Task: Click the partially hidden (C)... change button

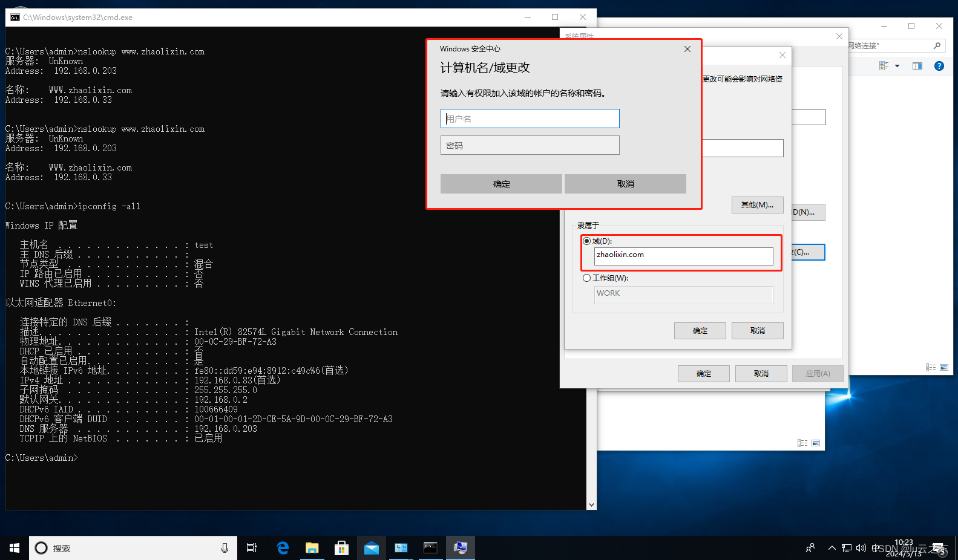Action: click(808, 252)
